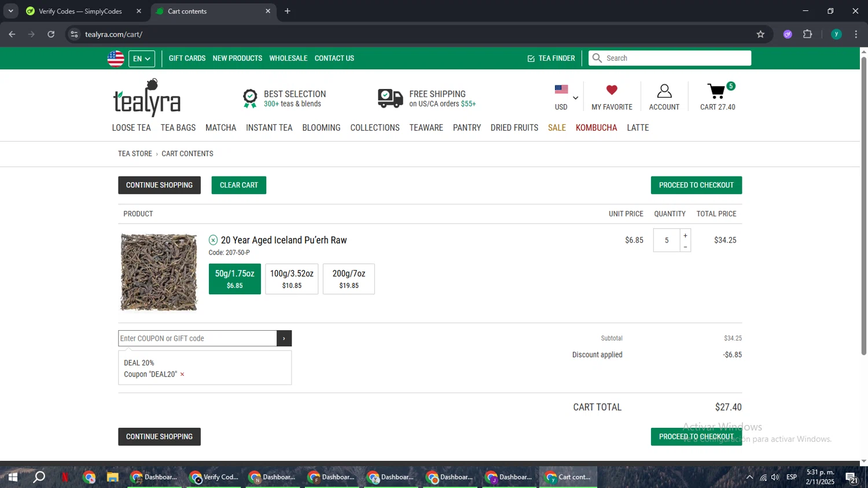The height and width of the screenshot is (488, 868).
Task: Select the 50g/1.75oz size option
Action: (234, 279)
